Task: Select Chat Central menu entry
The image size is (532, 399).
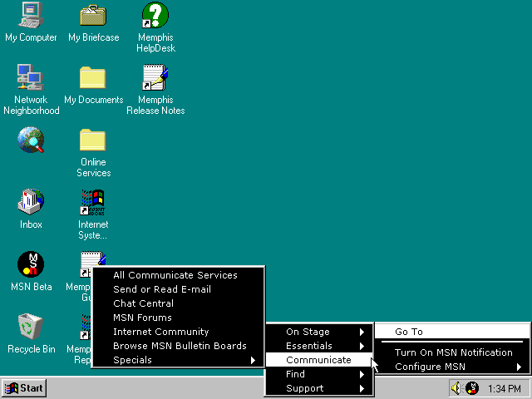Action: click(x=179, y=303)
